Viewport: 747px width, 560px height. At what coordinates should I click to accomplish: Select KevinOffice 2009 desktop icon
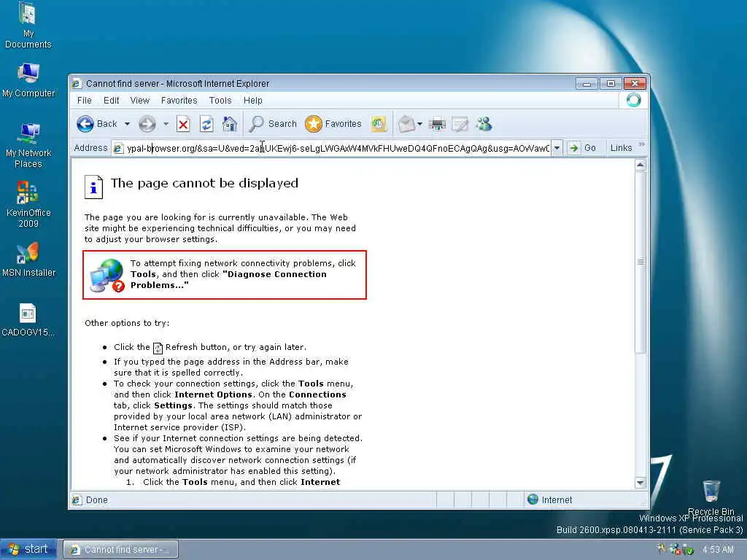28,204
